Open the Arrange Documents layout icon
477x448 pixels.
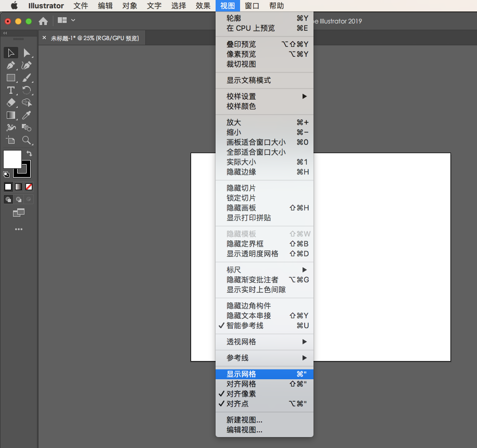pos(62,20)
